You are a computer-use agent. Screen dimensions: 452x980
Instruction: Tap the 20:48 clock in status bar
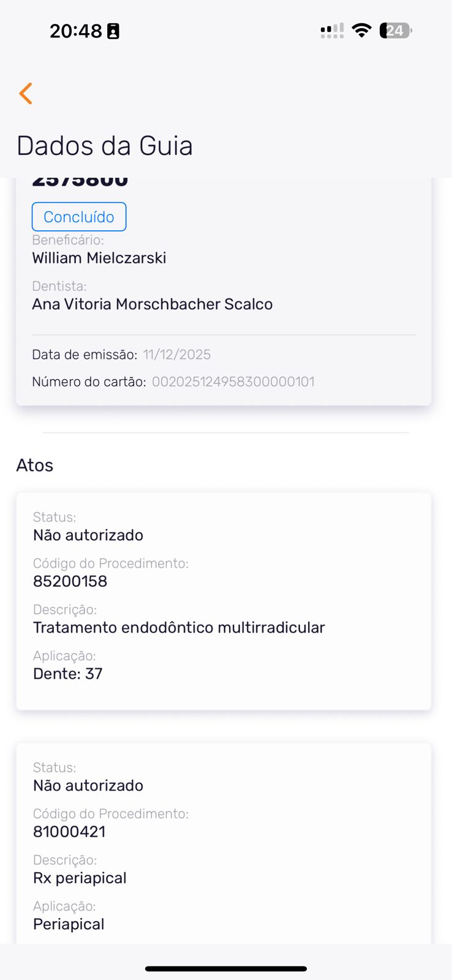point(75,31)
